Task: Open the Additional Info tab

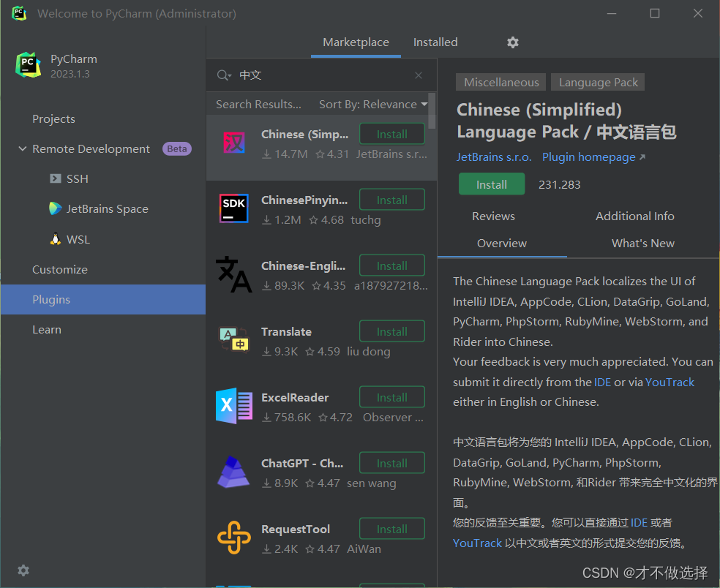Action: (x=635, y=216)
